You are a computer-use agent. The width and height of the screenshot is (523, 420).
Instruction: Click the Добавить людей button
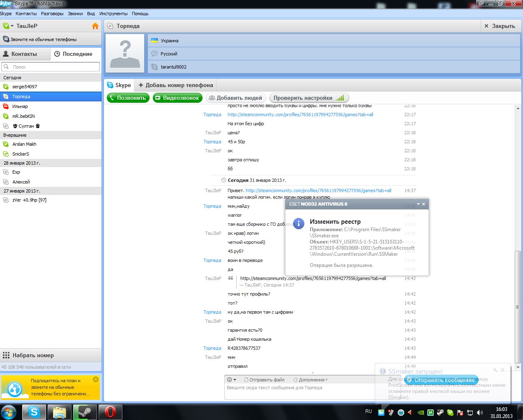coord(235,98)
